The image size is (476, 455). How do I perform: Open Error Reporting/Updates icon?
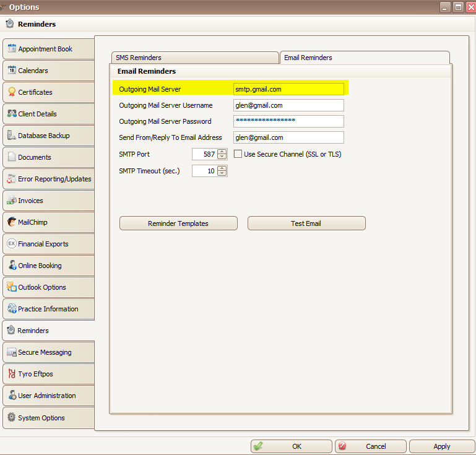coord(12,178)
